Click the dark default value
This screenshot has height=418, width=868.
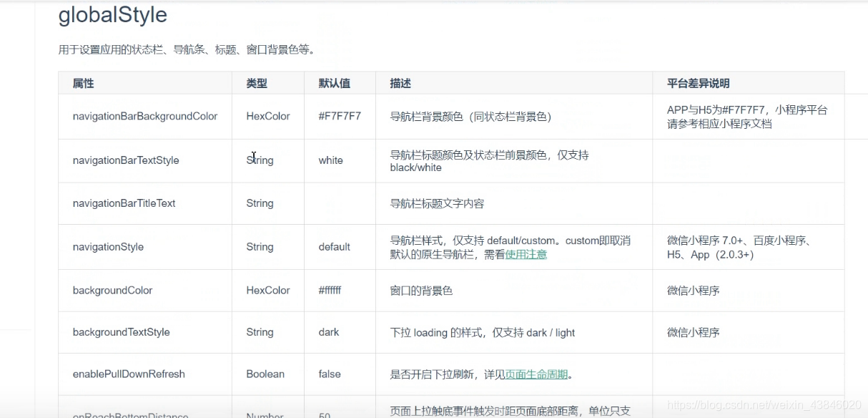coord(329,332)
